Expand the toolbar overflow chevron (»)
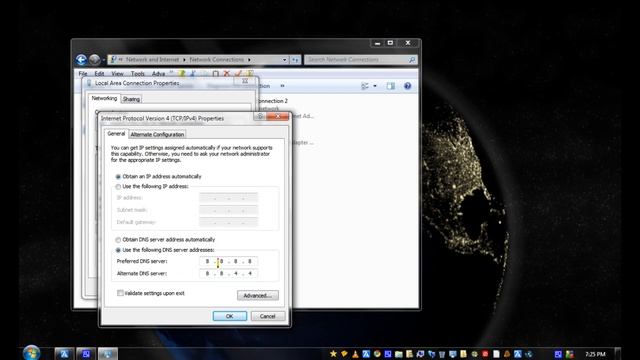This screenshot has height=360, width=640. pos(282,86)
